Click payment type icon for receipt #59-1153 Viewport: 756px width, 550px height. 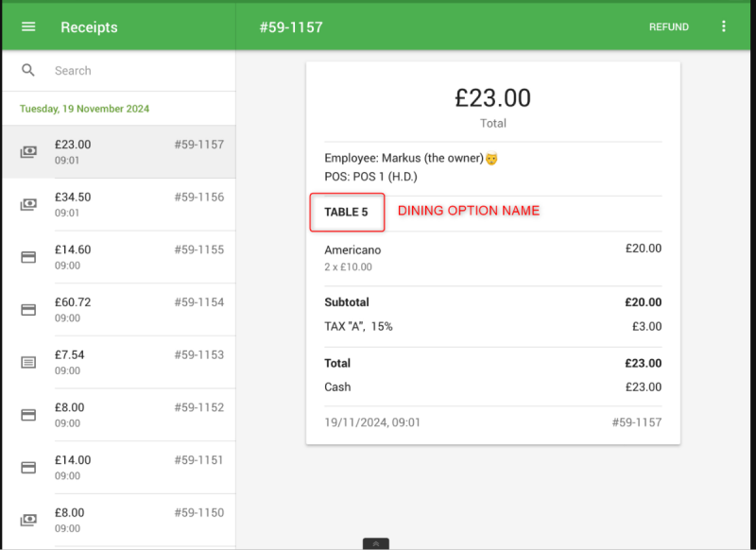coord(28,362)
